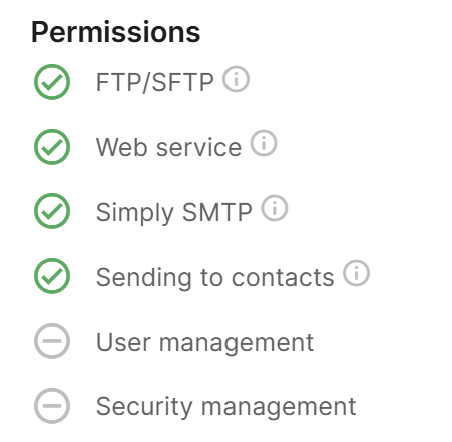Select the Simply SMTP label text
The width and height of the screenshot is (452, 442).
pos(174,213)
